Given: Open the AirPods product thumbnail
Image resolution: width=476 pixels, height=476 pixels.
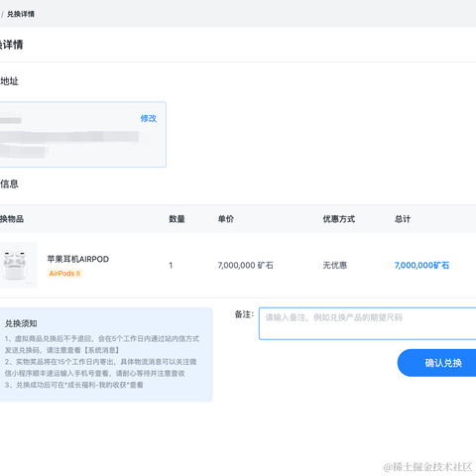Looking at the screenshot, I should (x=18, y=265).
